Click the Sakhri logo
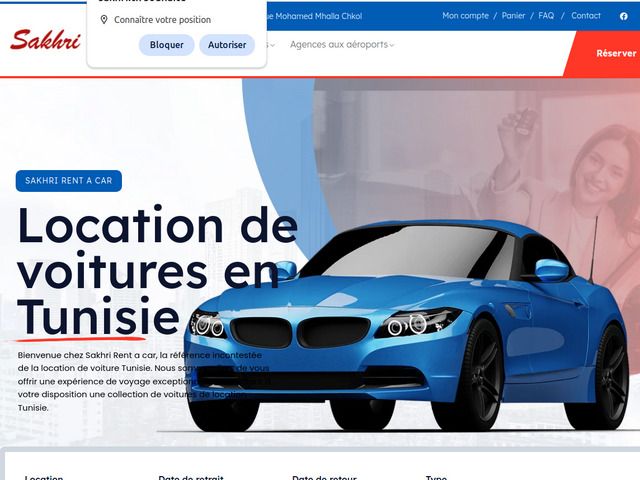The width and height of the screenshot is (640, 480). pyautogui.click(x=45, y=40)
